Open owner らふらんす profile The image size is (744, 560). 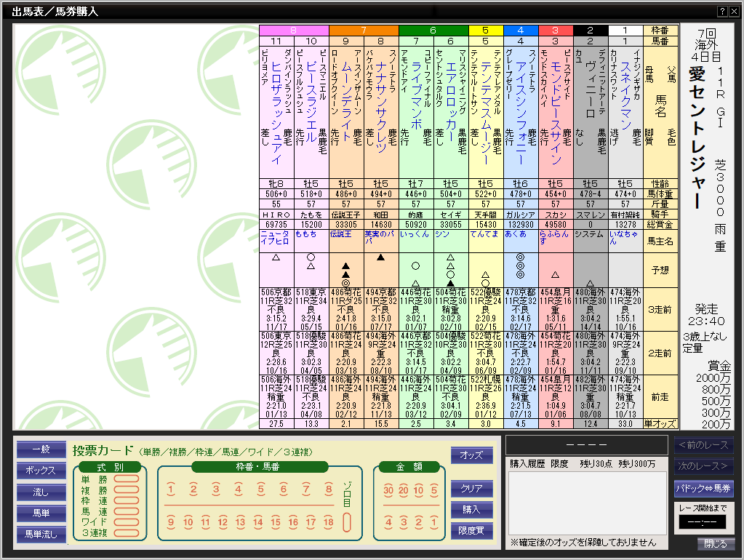pos(553,237)
